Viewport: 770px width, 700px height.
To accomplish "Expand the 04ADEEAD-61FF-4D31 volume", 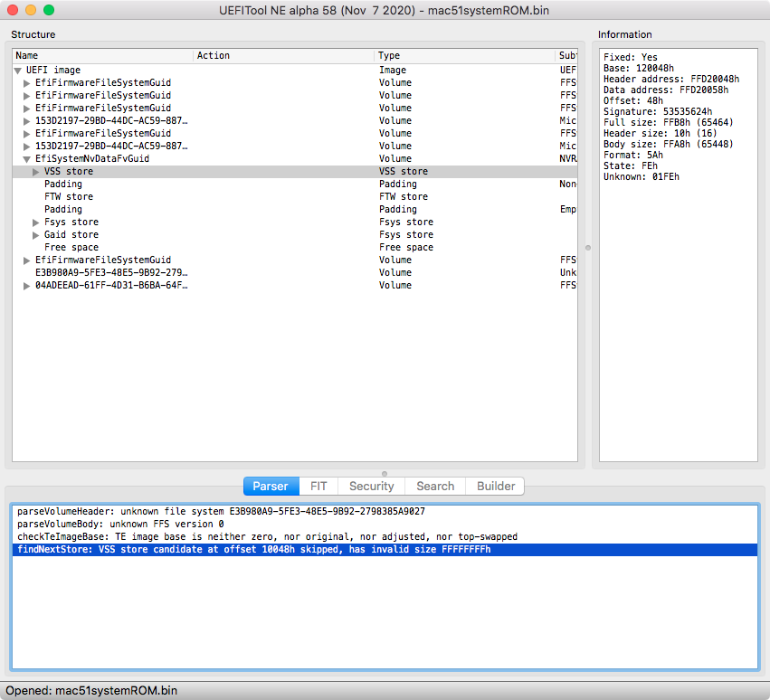I will point(27,286).
